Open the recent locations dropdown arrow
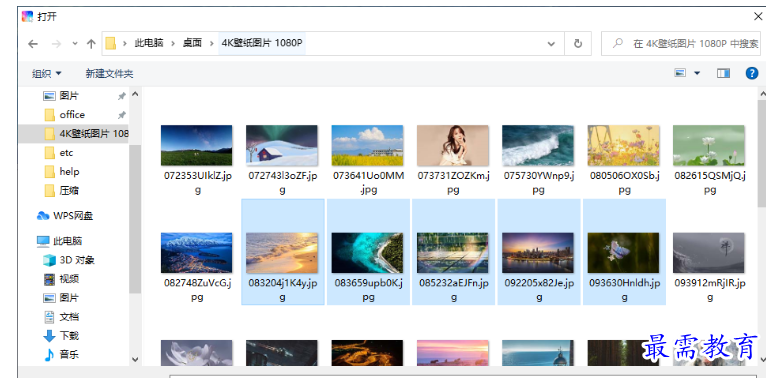This screenshot has height=378, width=766. tap(75, 44)
